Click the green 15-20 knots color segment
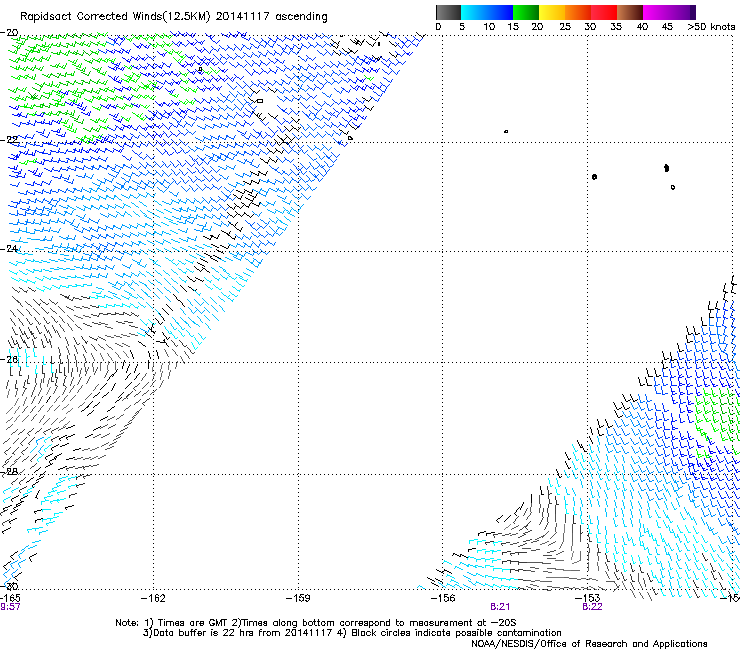The width and height of the screenshot is (740, 650). coord(526,12)
